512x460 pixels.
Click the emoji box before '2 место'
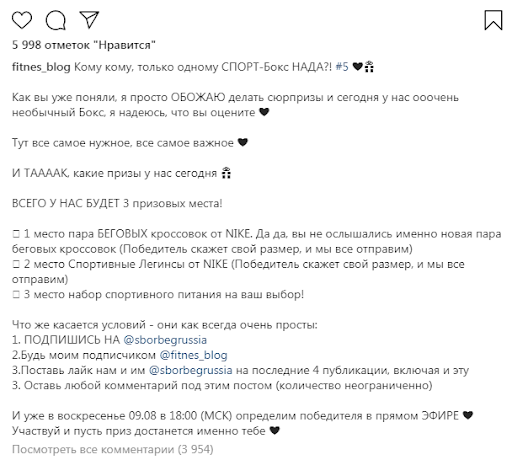click(16, 265)
